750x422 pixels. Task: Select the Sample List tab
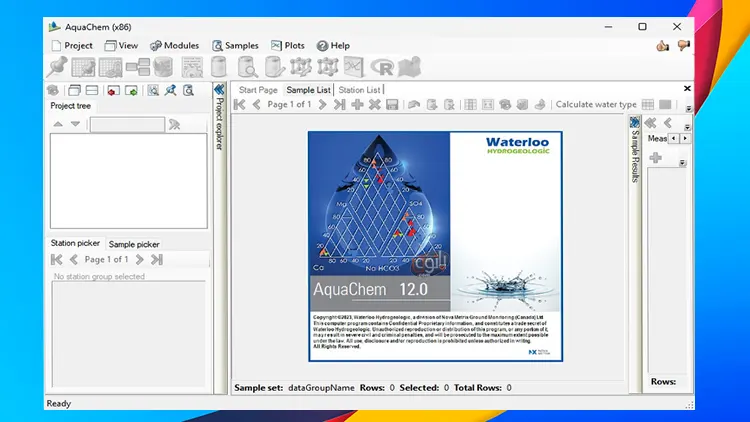coord(309,90)
